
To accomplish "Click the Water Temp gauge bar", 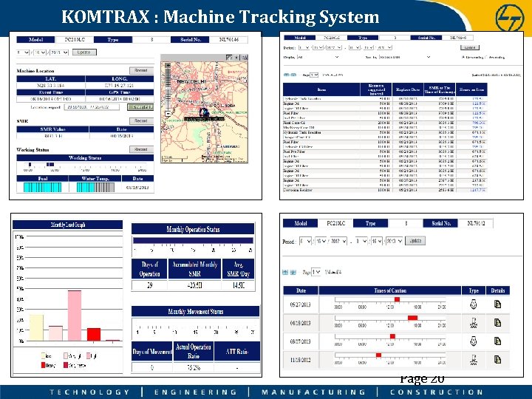I will (x=95, y=187).
